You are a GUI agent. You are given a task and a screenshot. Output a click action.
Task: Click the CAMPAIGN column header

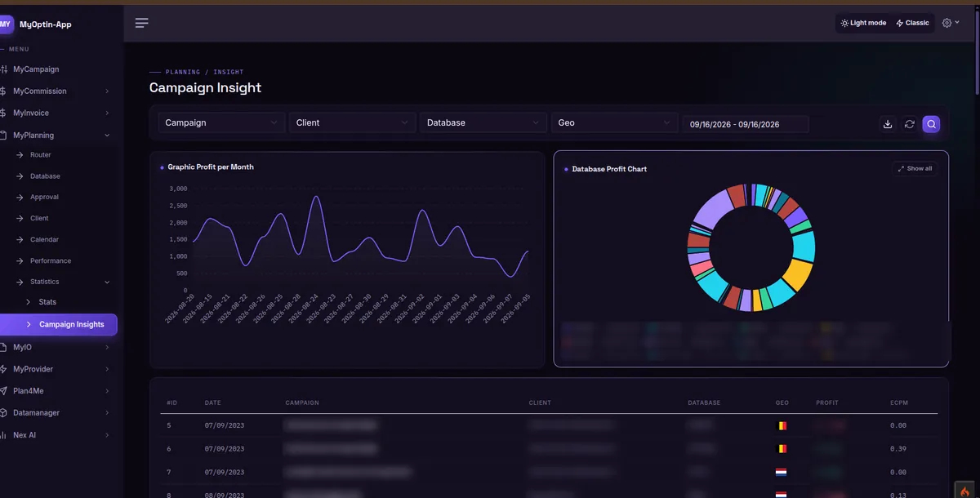click(302, 403)
